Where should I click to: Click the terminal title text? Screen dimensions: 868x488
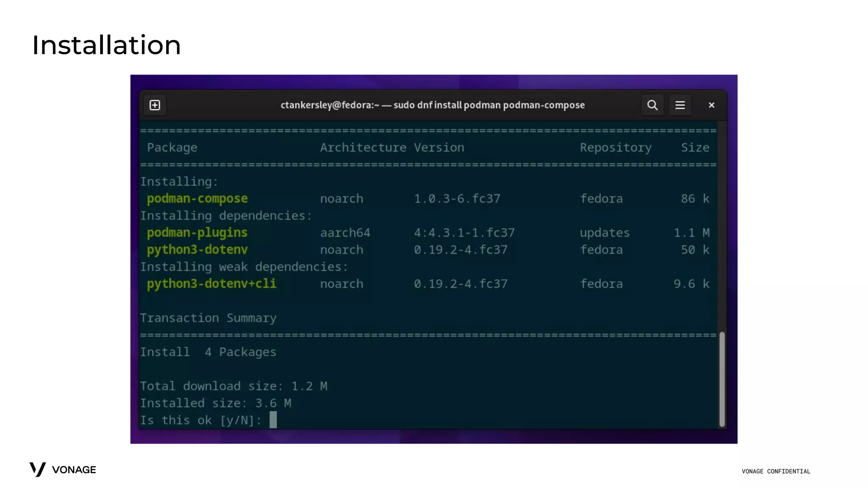(432, 105)
